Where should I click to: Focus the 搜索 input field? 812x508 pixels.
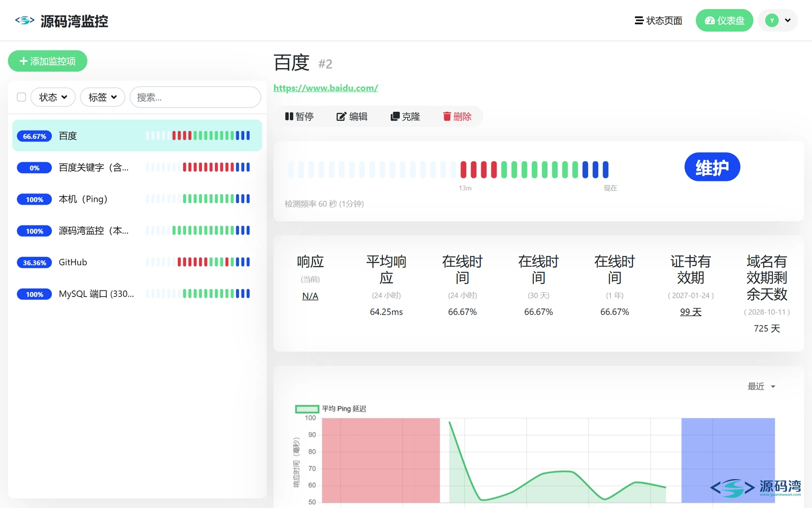(x=195, y=97)
